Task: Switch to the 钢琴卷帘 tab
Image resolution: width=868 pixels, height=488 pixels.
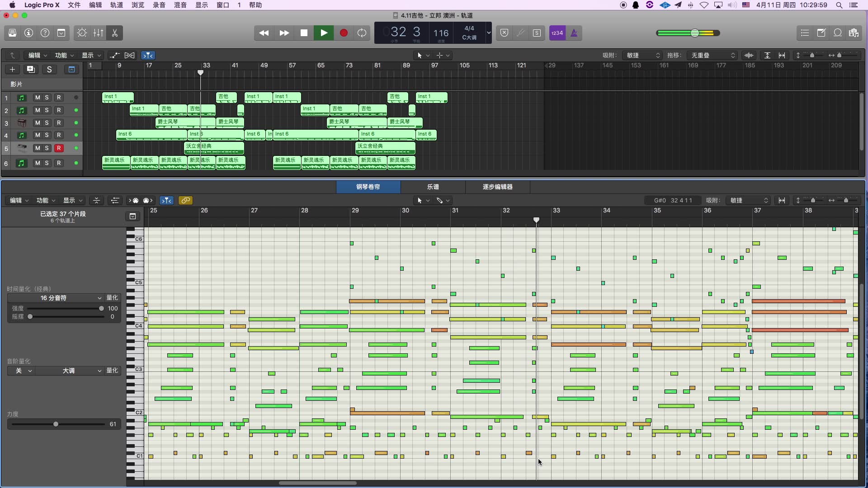Action: pyautogui.click(x=368, y=187)
